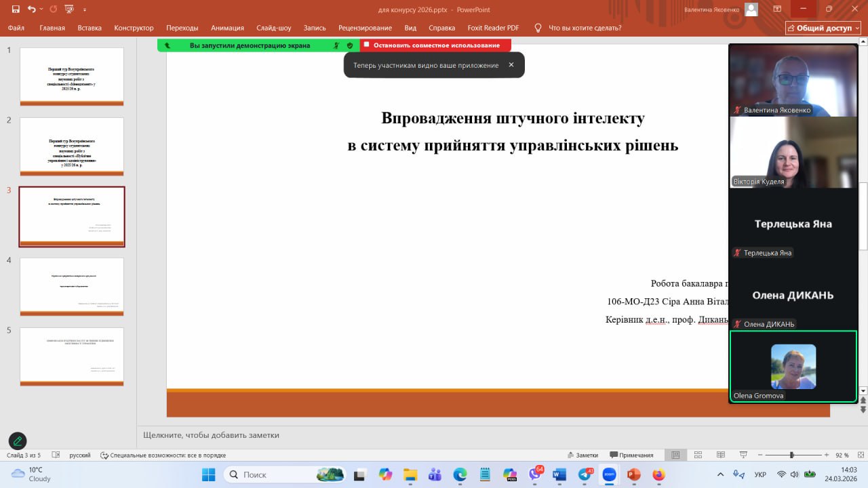Fit slide to current window

(x=859, y=455)
